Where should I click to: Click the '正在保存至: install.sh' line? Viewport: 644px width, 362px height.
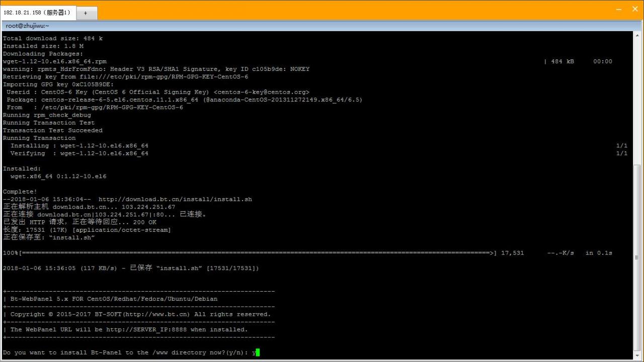point(49,238)
